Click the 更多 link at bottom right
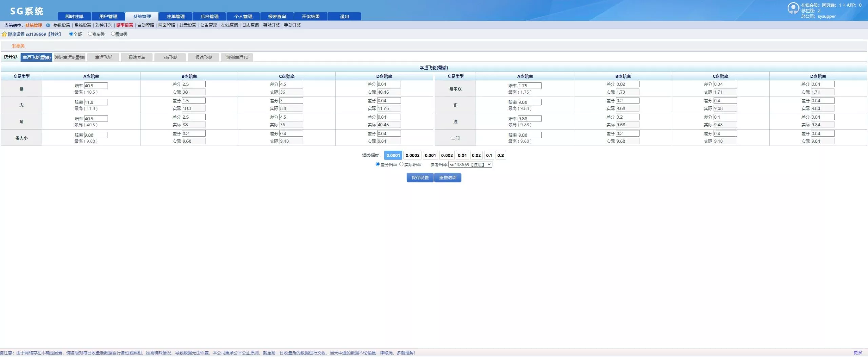 [x=857, y=353]
